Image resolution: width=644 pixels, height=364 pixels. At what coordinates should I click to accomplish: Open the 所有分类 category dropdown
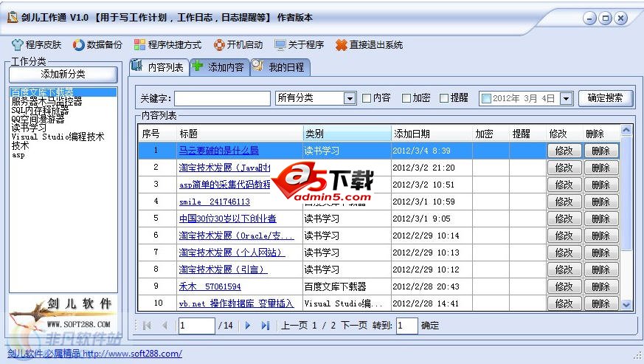pos(350,98)
